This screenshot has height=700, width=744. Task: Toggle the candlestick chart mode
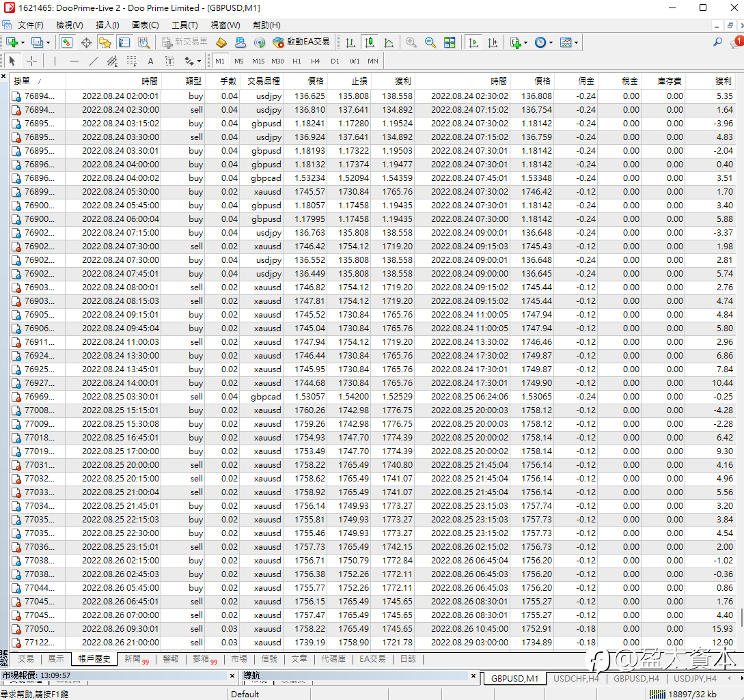click(x=370, y=42)
